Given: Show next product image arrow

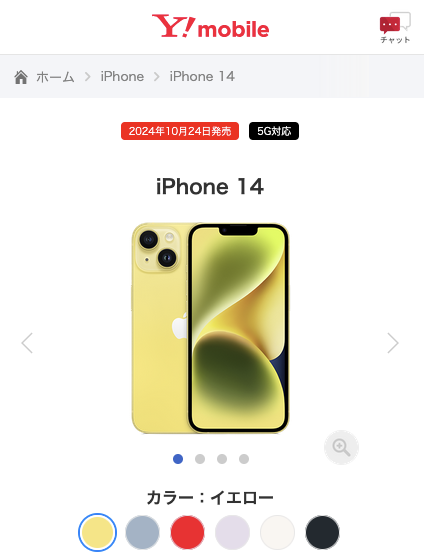Looking at the screenshot, I should [393, 343].
